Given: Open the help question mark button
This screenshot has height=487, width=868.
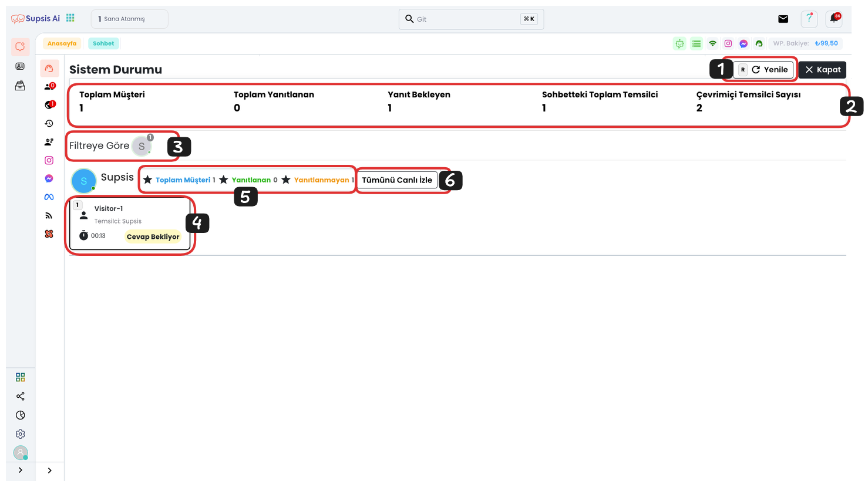Looking at the screenshot, I should coord(809,19).
